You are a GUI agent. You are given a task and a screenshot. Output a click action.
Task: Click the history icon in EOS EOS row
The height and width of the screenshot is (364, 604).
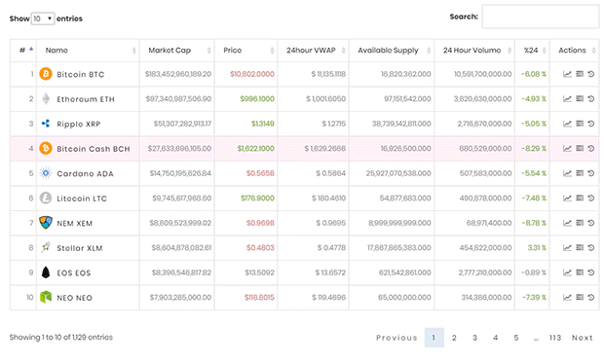click(x=591, y=273)
